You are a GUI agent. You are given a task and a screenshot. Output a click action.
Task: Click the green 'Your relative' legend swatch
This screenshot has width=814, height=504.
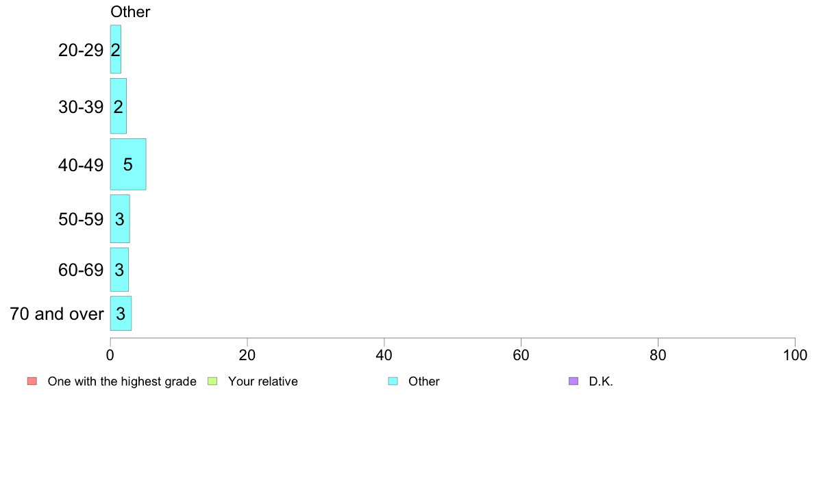[x=212, y=381]
